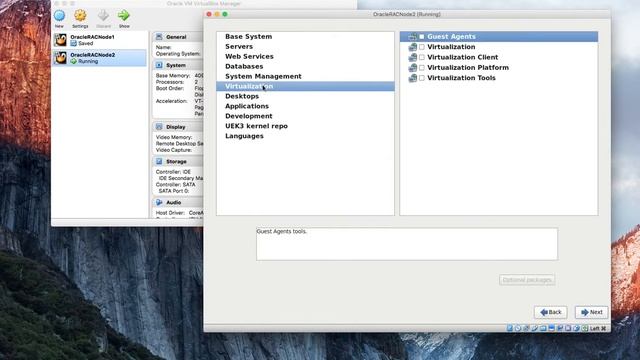Toggle the Guest Agents checkbox
Viewport: 640px width, 360px height.
click(x=422, y=37)
